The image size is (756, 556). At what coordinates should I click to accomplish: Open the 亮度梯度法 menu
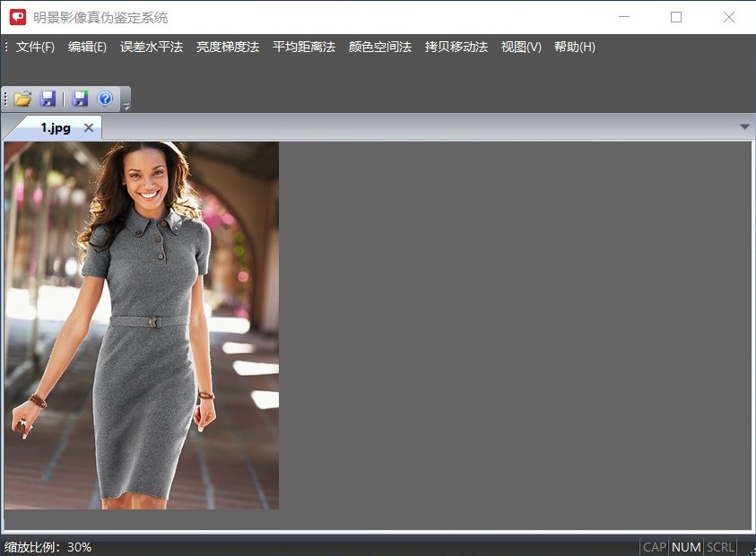click(x=228, y=47)
